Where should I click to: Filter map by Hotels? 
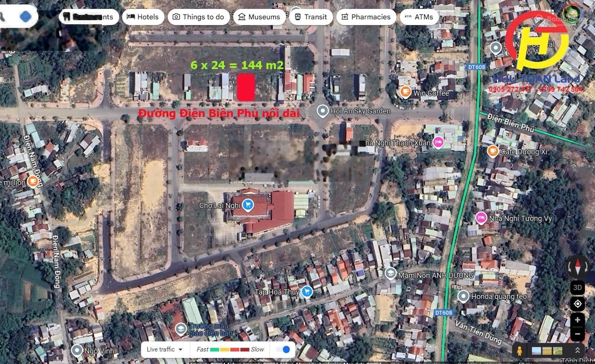143,17
